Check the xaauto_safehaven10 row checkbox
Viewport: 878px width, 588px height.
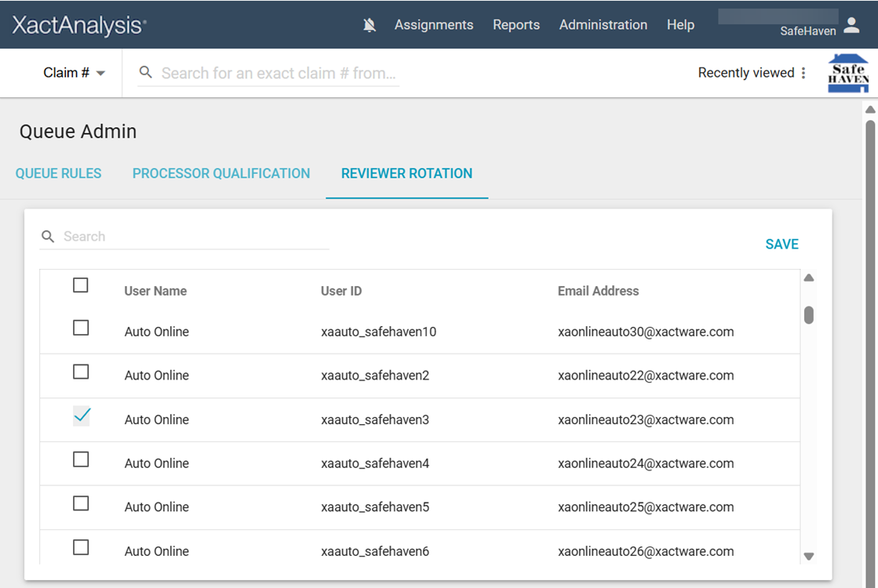81,328
